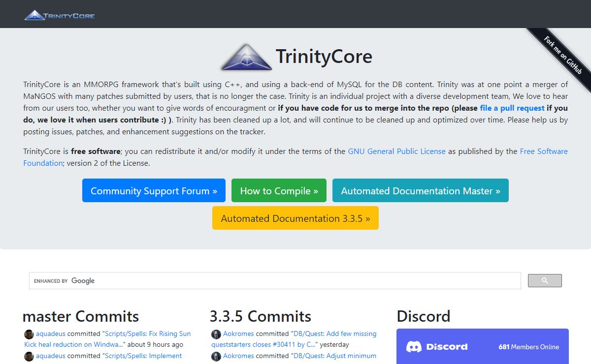The image size is (591, 364).
Task: Click first Aokromes avatar in 3.3.5 Commits
Action: tap(216, 334)
